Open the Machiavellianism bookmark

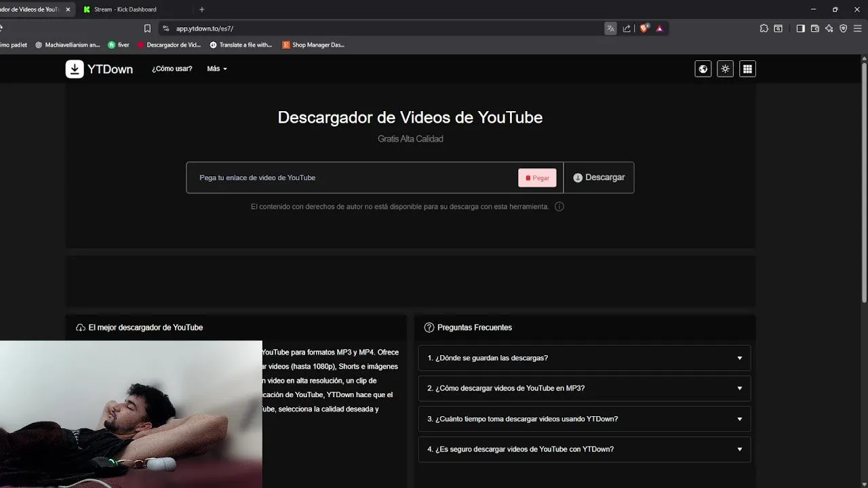(x=67, y=45)
